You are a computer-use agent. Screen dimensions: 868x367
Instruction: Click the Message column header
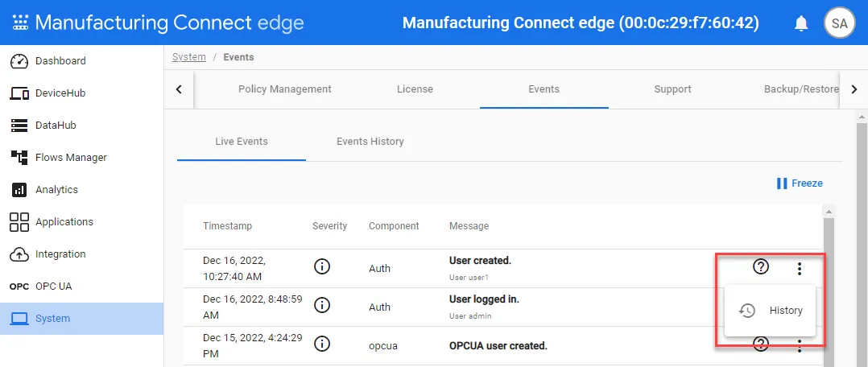(x=469, y=226)
